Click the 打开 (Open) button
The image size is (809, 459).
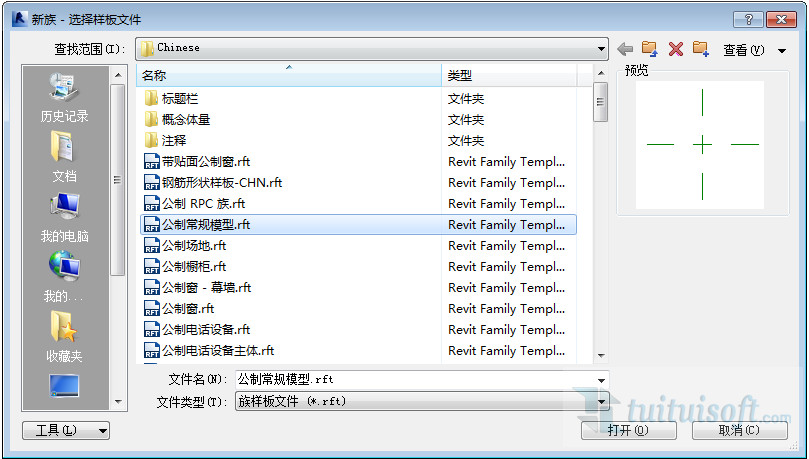click(627, 430)
